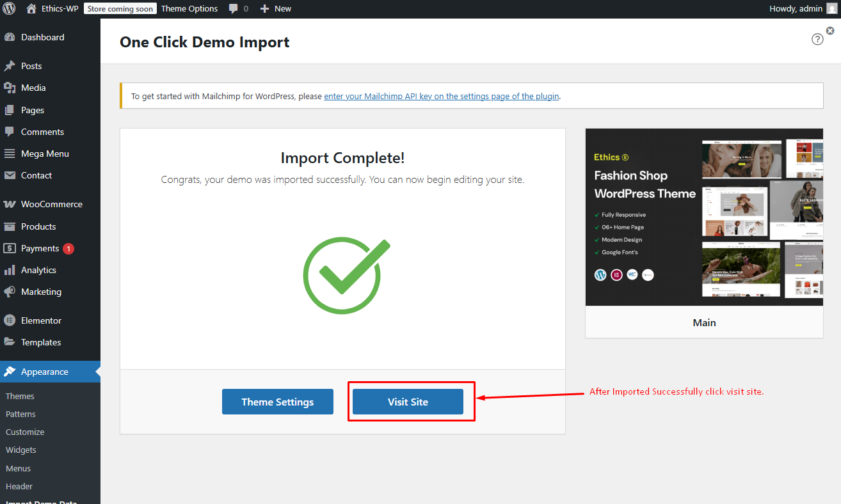
Task: Click the Elementor logo icon
Action: pos(10,320)
